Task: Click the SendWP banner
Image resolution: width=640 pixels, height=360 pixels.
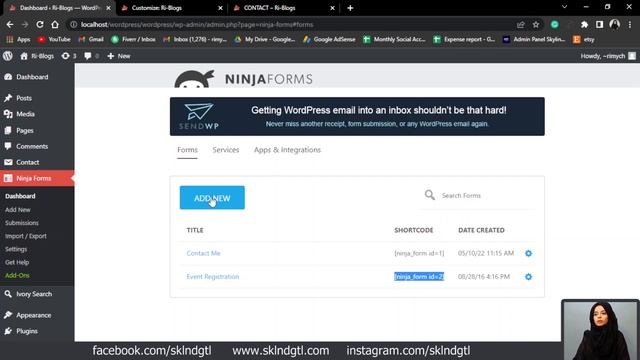Action: click(x=357, y=116)
